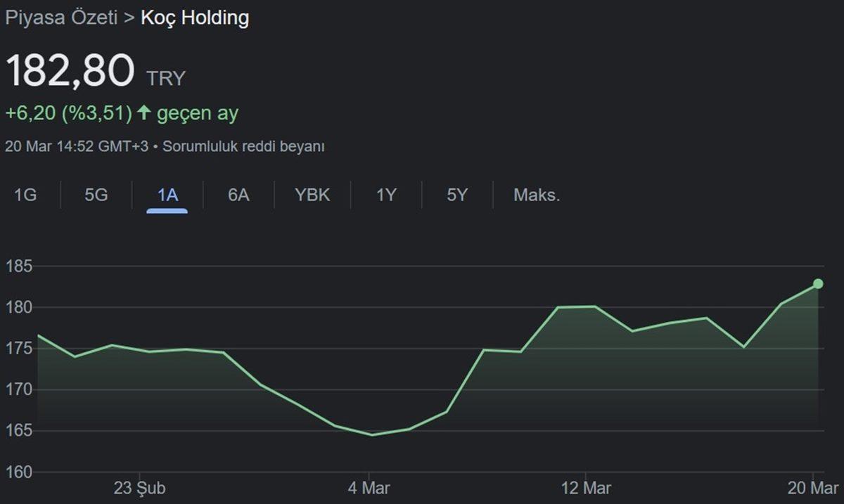This screenshot has width=844, height=504.
Task: Click the green up arrow icon
Action: click(x=144, y=112)
